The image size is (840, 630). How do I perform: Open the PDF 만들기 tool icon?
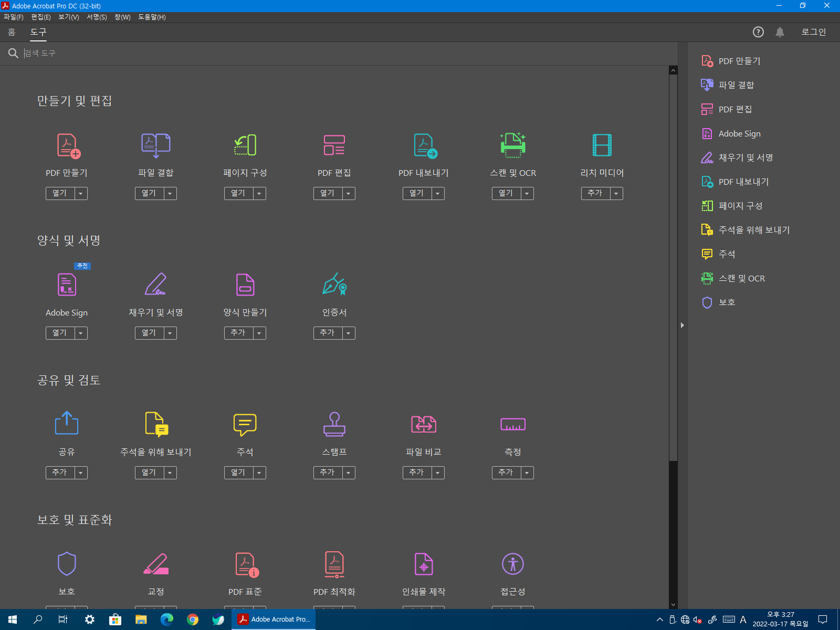(x=68, y=145)
